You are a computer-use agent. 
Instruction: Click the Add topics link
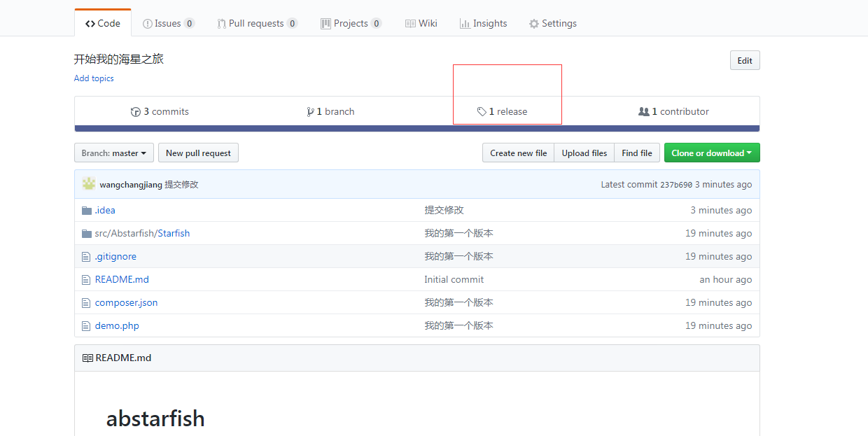[94, 78]
